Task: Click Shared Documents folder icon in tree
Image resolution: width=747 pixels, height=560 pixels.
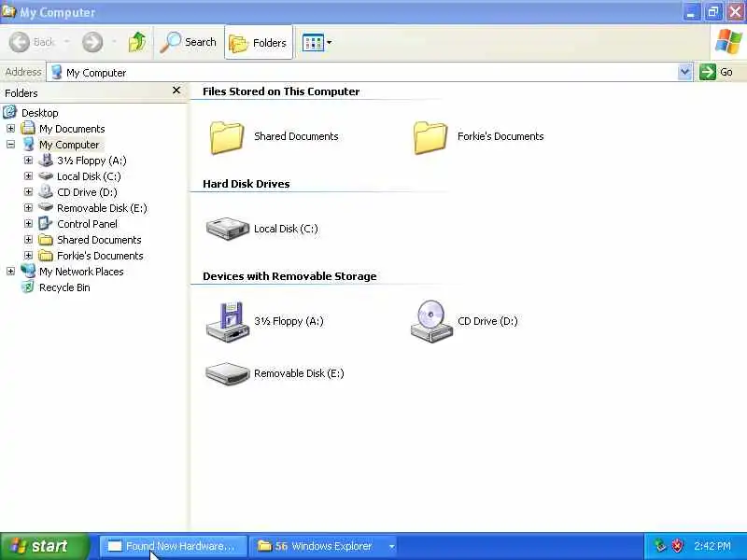Action: (x=46, y=240)
